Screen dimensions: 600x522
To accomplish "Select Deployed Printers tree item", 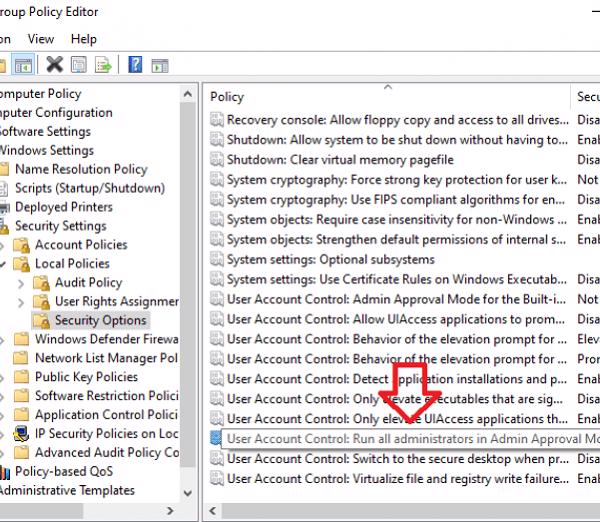I will pos(64,207).
